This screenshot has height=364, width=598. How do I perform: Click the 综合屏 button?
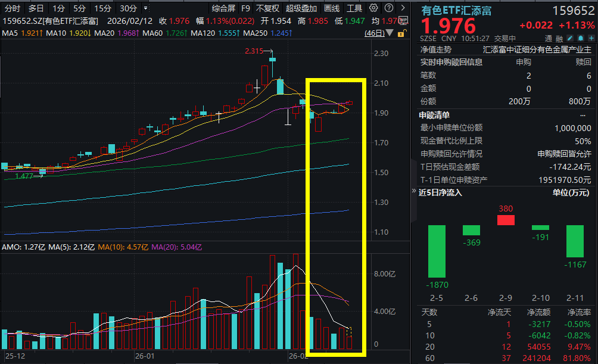[x=223, y=9]
